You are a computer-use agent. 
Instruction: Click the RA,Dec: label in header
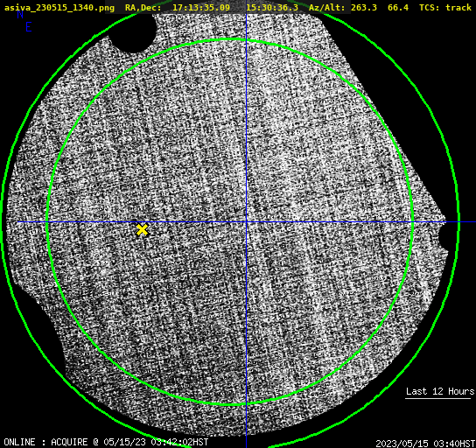point(143,7)
